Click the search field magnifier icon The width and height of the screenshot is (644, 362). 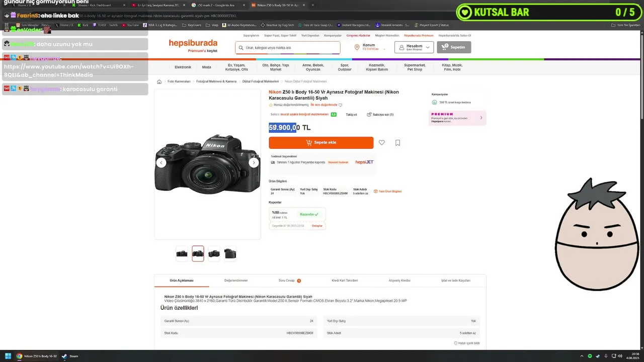pyautogui.click(x=242, y=48)
